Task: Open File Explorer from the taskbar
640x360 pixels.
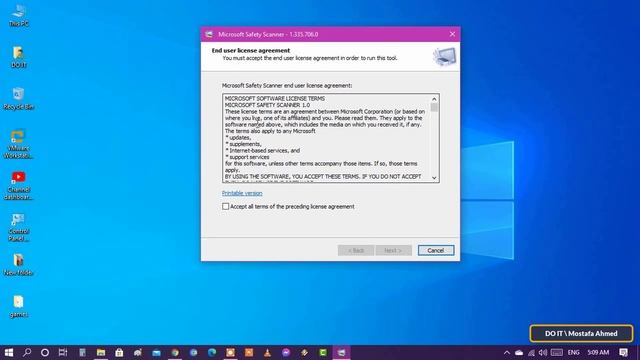Action: click(x=101, y=353)
